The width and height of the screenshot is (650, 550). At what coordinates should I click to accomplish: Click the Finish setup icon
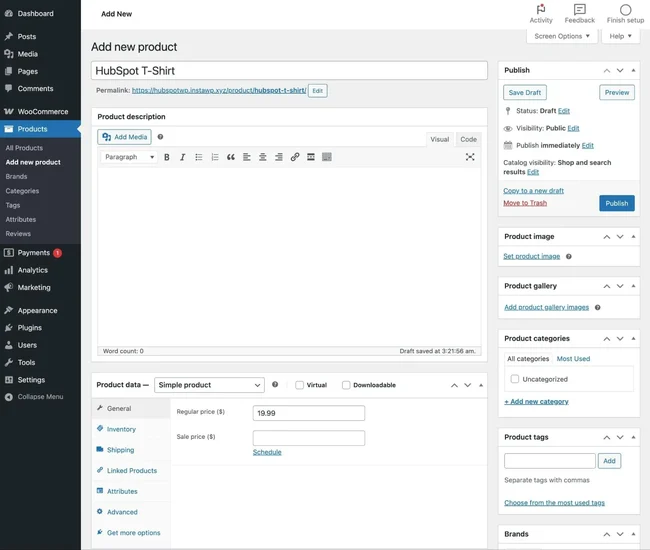(x=625, y=10)
